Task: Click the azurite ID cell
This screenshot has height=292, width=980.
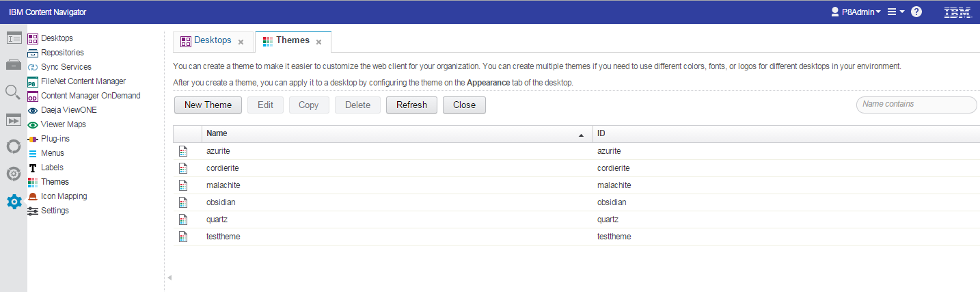Action: (x=609, y=150)
